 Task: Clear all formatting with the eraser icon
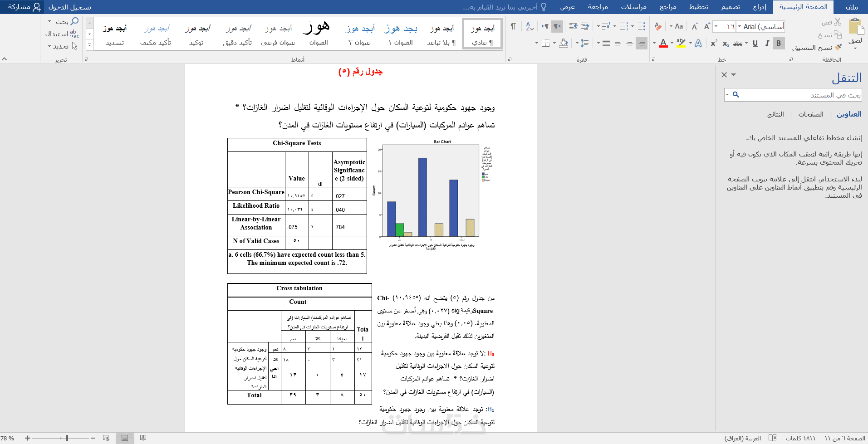[x=658, y=26]
